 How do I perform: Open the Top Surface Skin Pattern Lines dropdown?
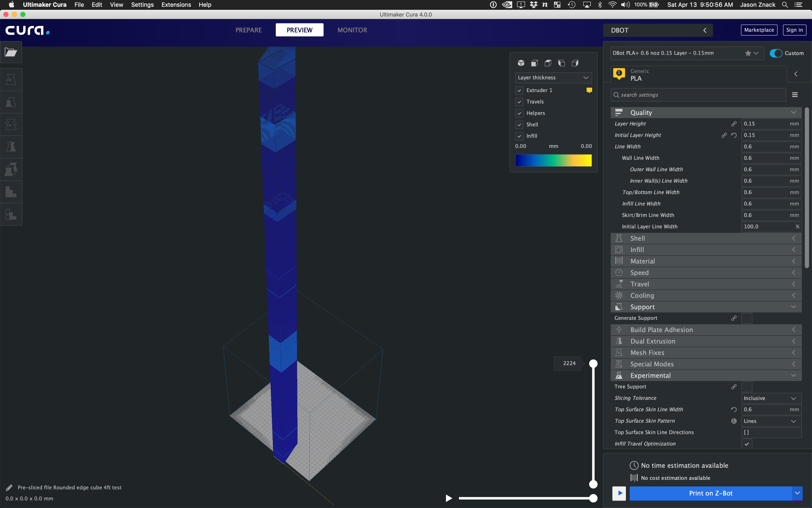point(771,421)
